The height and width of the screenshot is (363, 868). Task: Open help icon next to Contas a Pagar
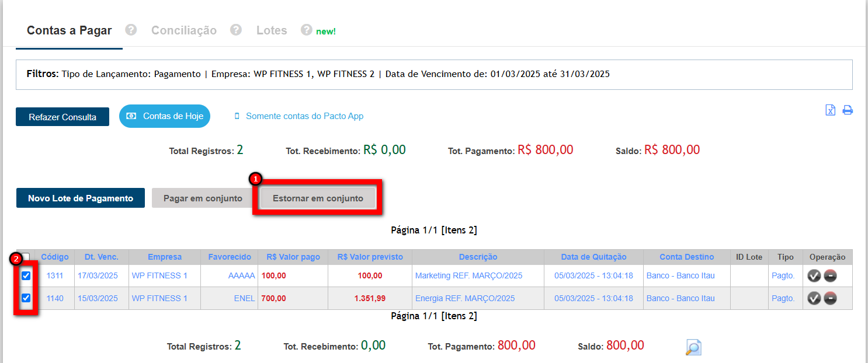[131, 30]
